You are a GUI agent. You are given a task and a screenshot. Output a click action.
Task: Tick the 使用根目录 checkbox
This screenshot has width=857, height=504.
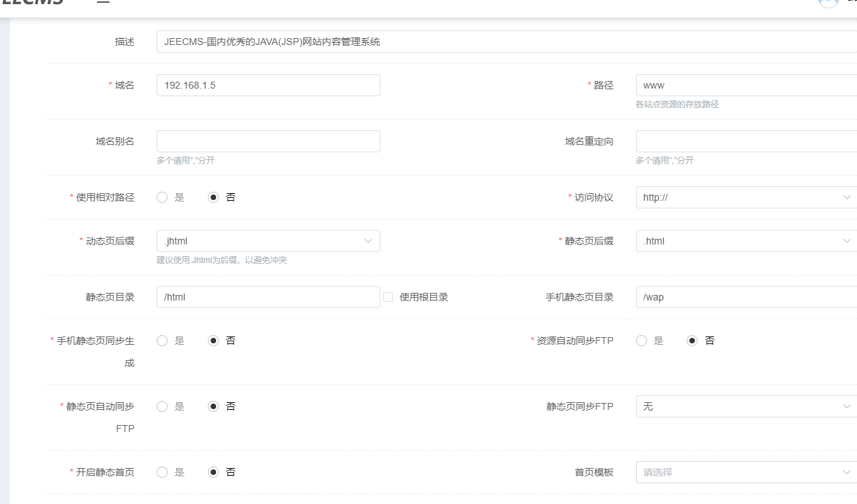[388, 297]
